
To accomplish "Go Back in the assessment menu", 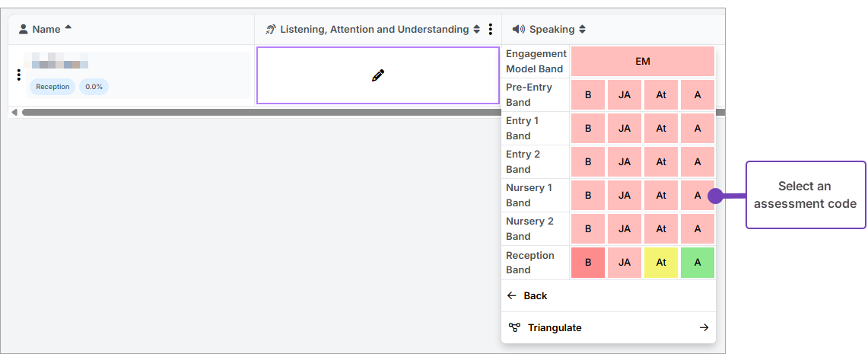I will [x=535, y=296].
